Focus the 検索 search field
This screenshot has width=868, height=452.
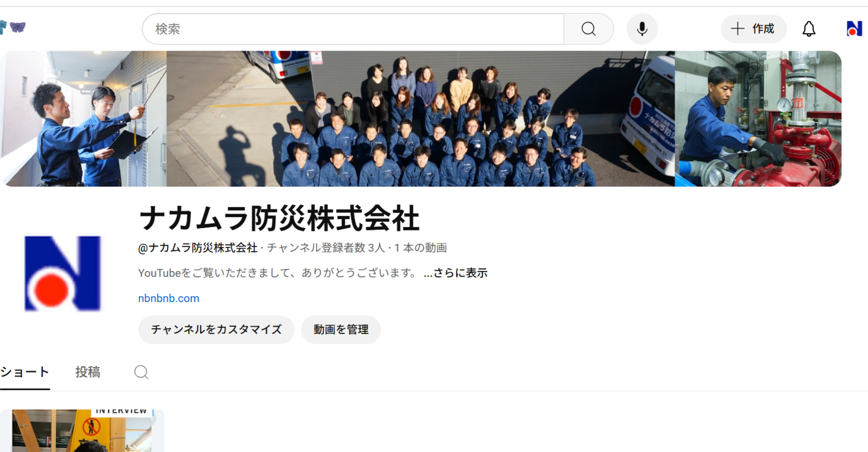coord(353,29)
